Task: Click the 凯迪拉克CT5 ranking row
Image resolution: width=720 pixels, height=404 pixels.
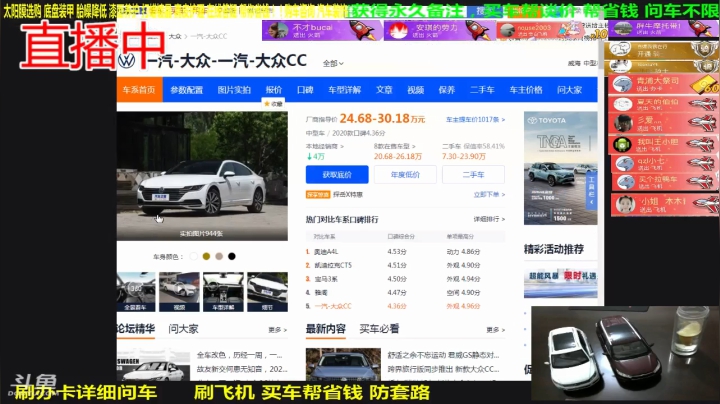Action: 405,265
